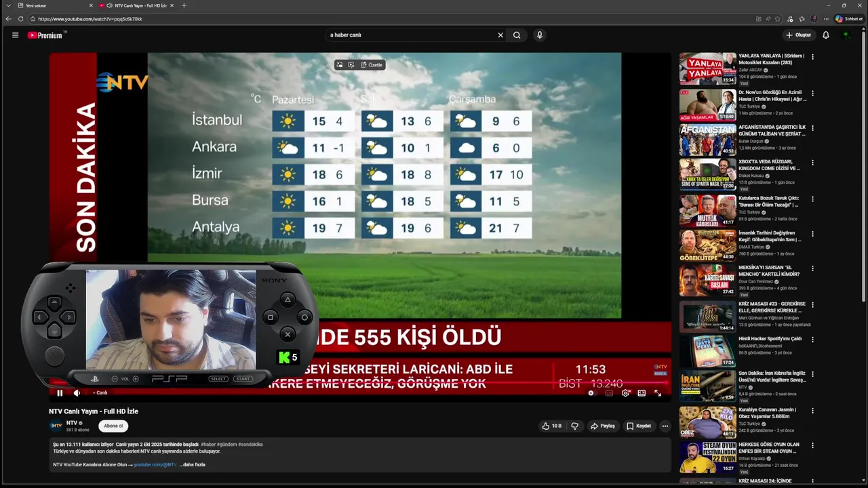Mute the NTV tab via speaker icon
This screenshot has height=488, width=868.
[x=109, y=5]
